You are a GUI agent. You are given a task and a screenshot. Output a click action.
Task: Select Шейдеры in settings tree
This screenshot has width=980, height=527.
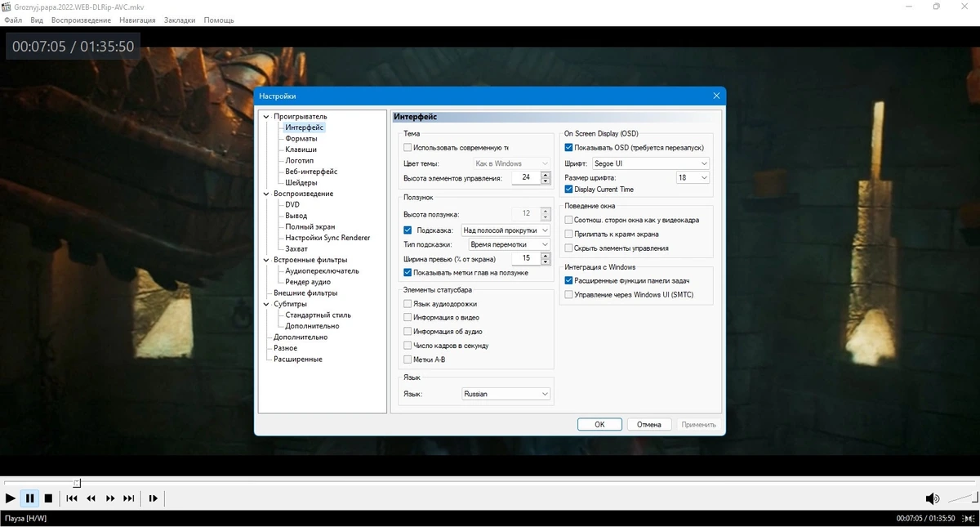coord(301,183)
